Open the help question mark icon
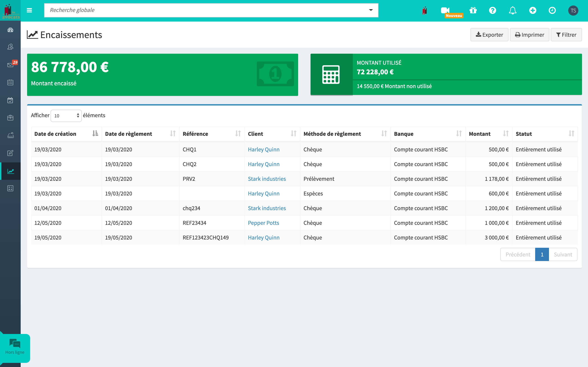 click(x=492, y=10)
